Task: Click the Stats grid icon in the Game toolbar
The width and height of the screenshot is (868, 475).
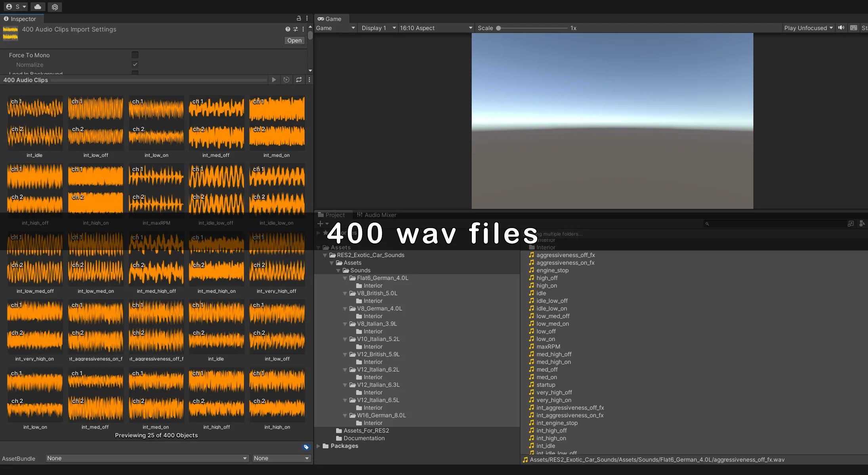Action: pyautogui.click(x=854, y=28)
